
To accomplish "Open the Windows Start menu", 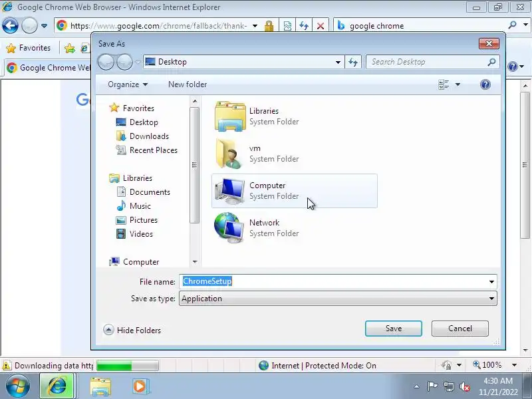I will (x=17, y=386).
